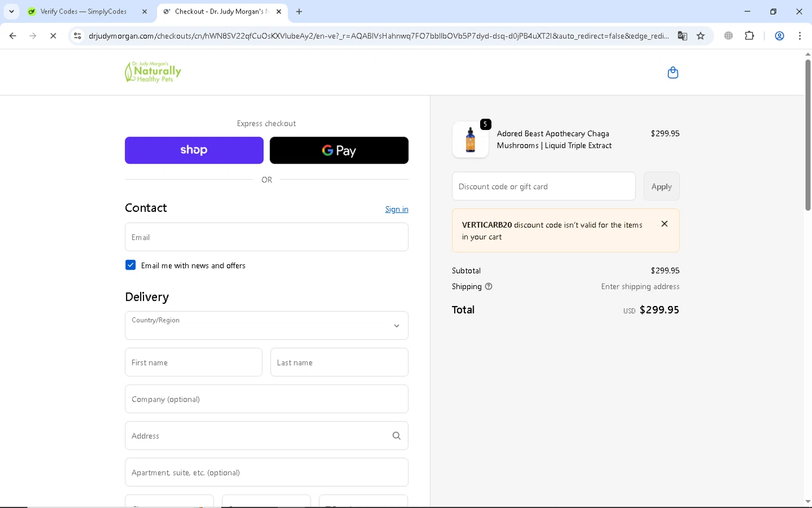Focus the Apartment, suite, etc. field

(266, 472)
